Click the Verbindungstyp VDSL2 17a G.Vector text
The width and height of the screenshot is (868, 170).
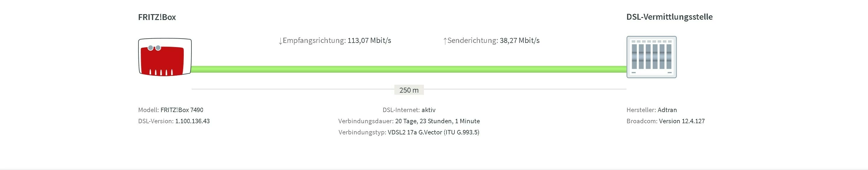409,132
